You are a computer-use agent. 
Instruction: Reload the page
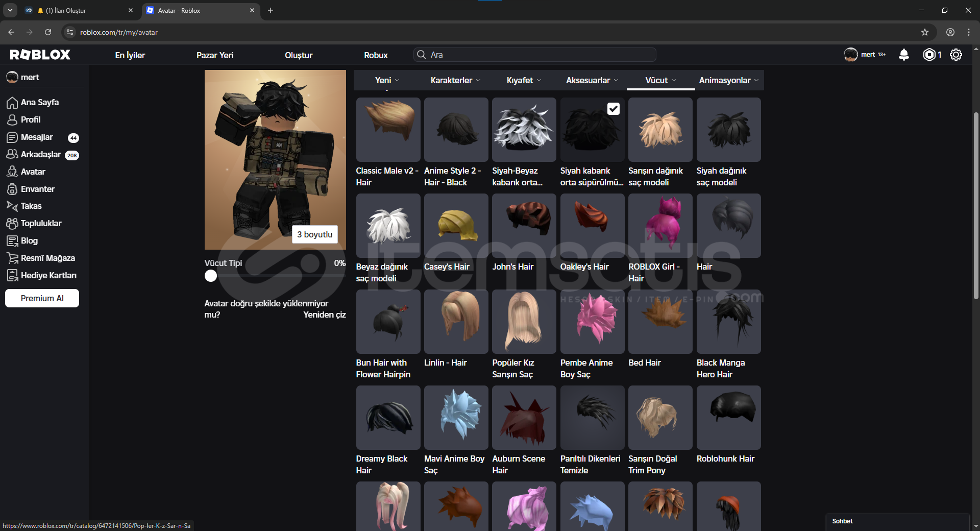48,32
